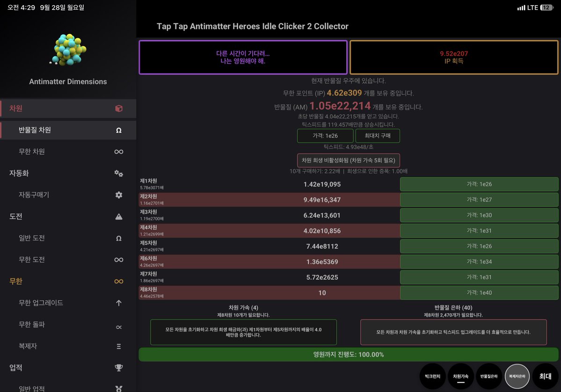This screenshot has width=561, height=392.
Task: Open the 도전 menu section
Action: (68, 217)
